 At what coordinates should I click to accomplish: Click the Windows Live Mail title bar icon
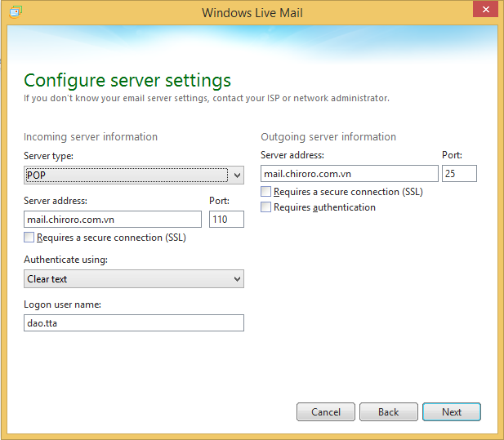pos(16,12)
